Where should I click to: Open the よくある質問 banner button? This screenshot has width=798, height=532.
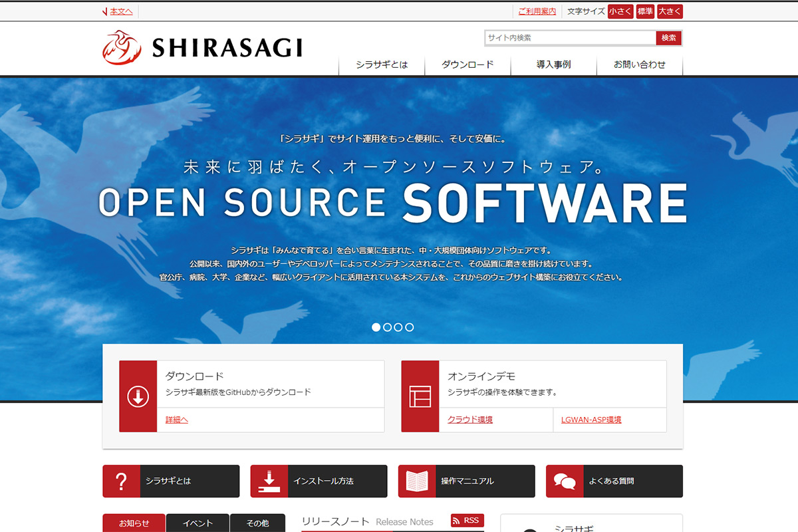click(x=614, y=481)
